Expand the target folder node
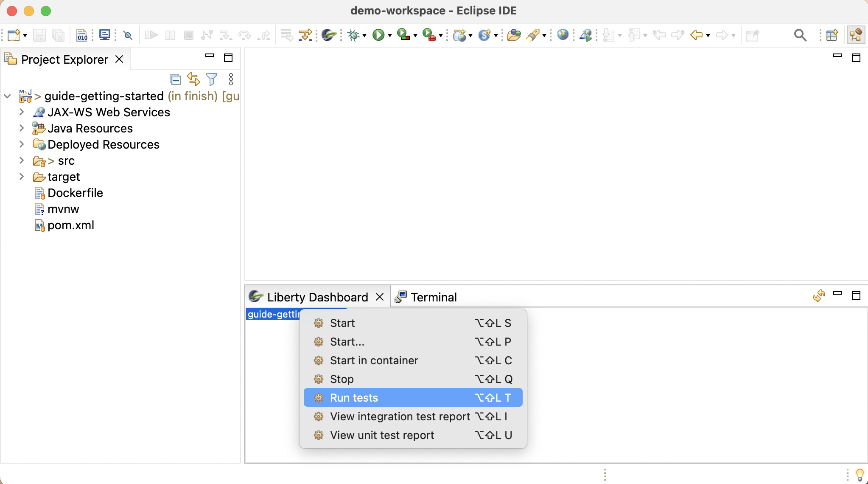Viewport: 868px width, 484px height. [x=22, y=177]
